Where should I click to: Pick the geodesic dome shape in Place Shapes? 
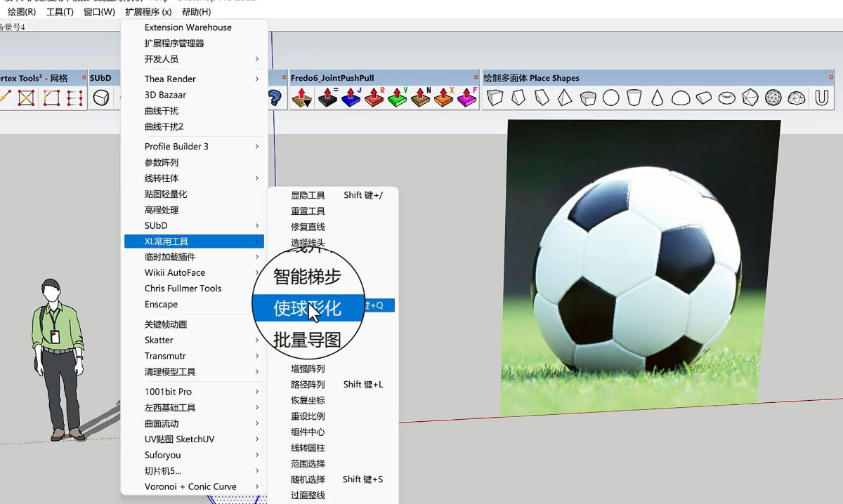pos(797,98)
